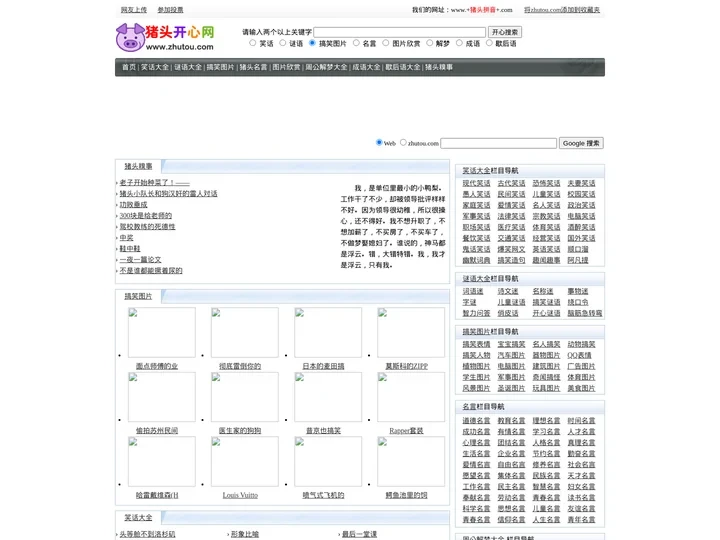Select the 谜语 search radio button
Screen dimensions: 720x540
pyautogui.click(x=282, y=43)
